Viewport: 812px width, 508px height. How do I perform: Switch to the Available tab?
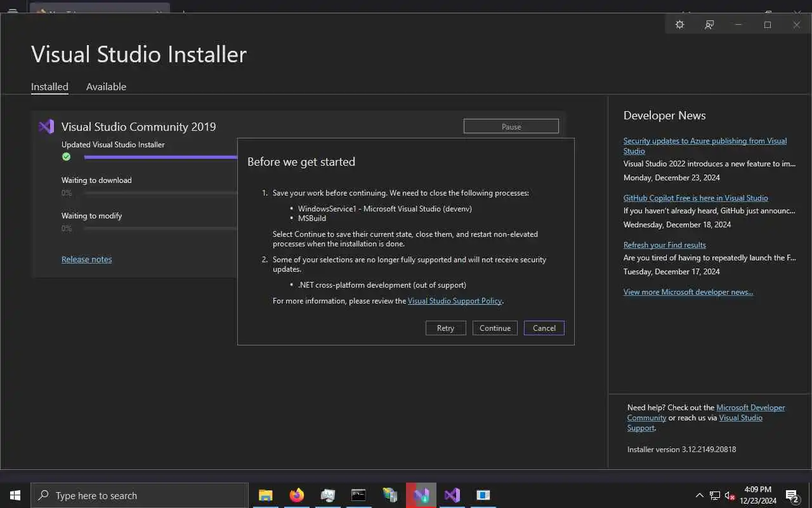point(106,87)
